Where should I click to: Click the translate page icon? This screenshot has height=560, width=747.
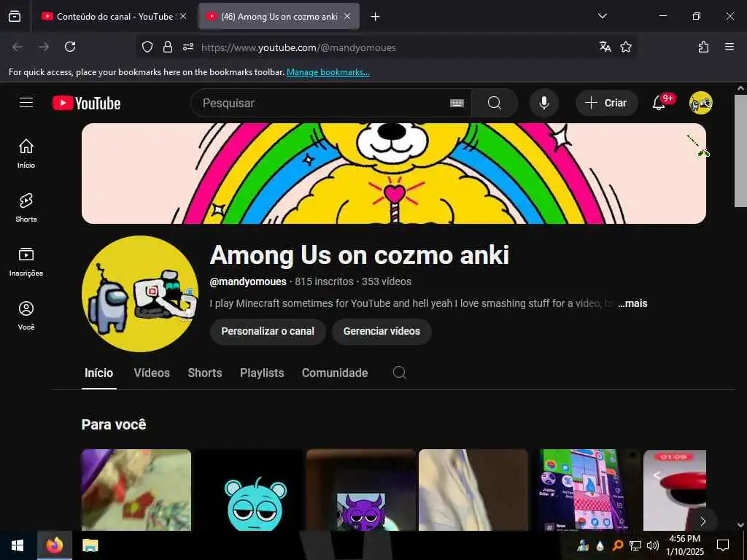605,47
